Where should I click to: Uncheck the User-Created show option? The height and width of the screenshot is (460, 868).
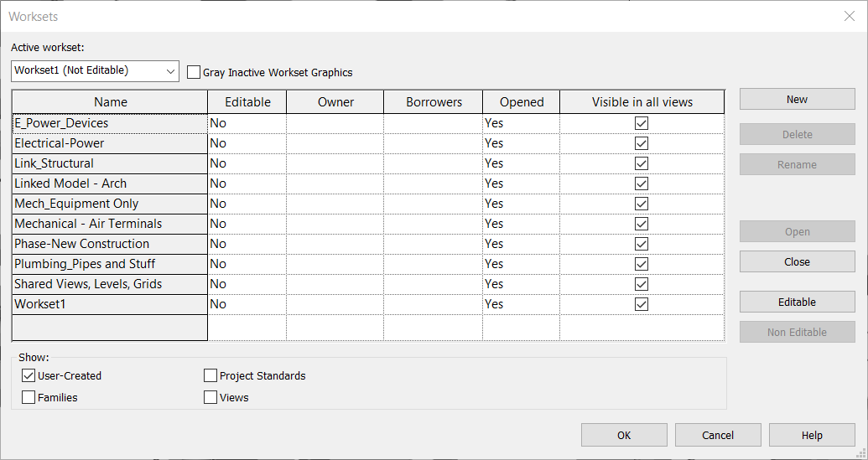[29, 376]
